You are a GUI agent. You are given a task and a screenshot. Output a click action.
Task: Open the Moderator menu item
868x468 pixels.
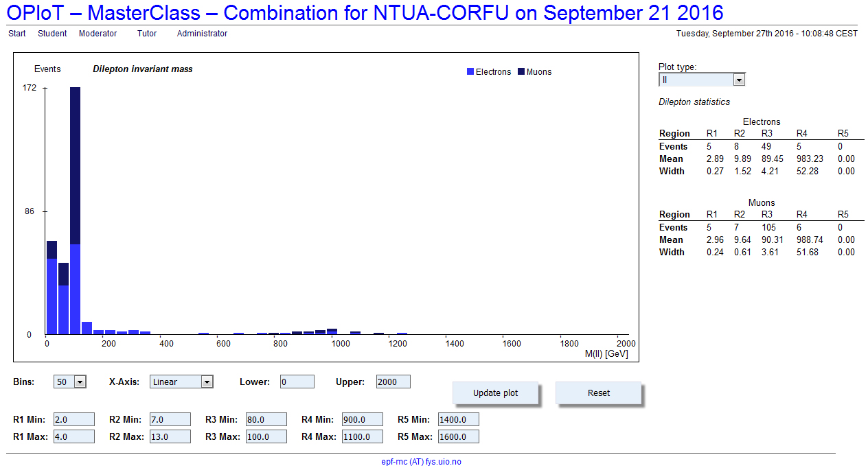98,33
